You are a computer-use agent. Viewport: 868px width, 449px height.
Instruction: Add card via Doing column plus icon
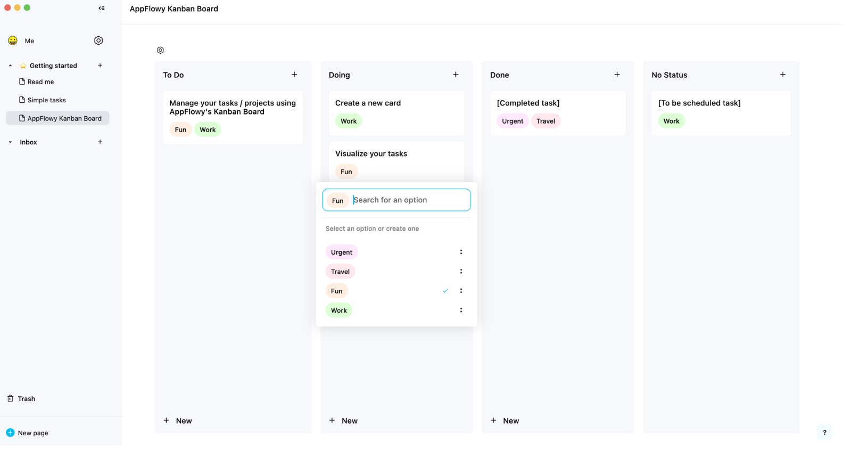(456, 75)
